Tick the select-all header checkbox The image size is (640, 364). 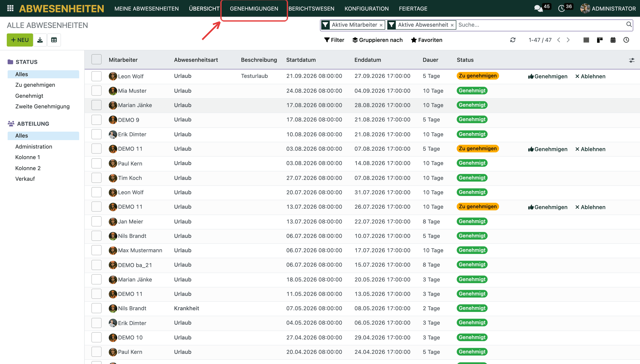click(97, 59)
